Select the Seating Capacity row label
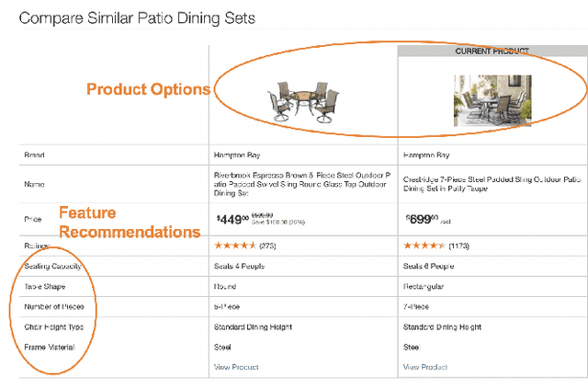Viewport: 588px width, 389px height. coord(55,267)
